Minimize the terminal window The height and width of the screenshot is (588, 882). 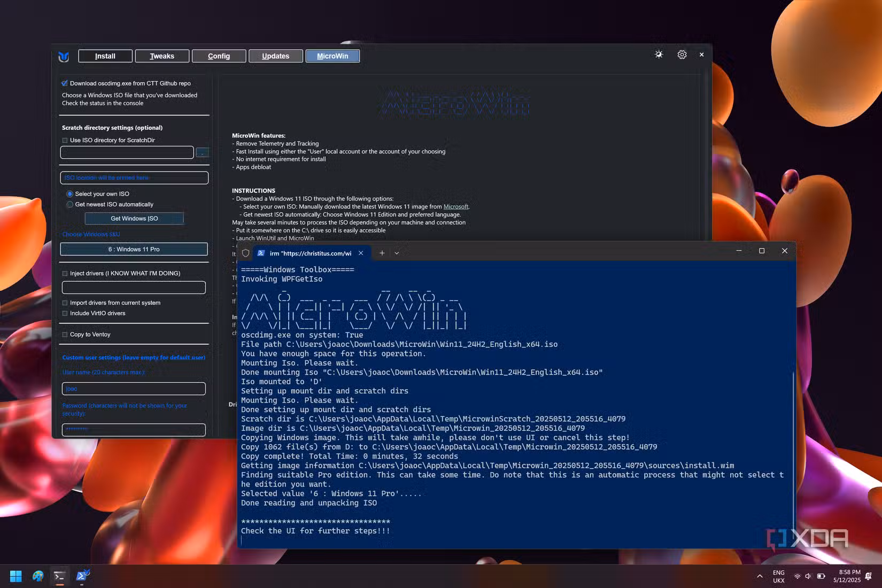[739, 251]
